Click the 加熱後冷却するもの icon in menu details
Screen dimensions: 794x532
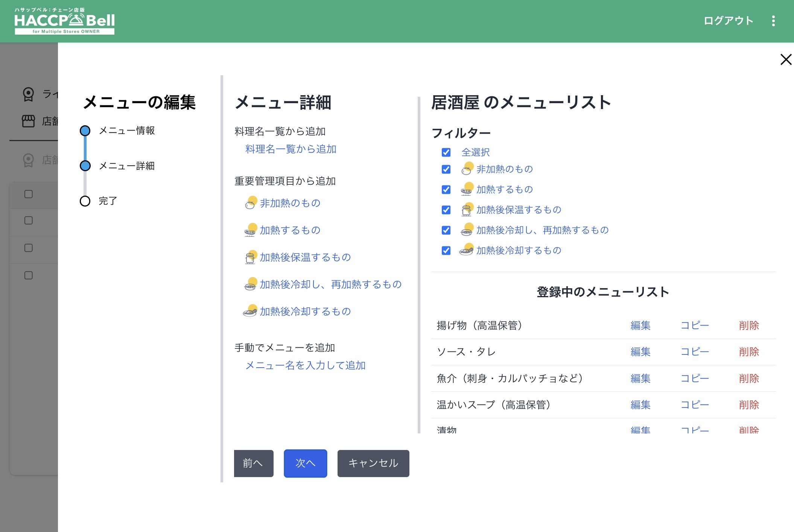click(251, 312)
